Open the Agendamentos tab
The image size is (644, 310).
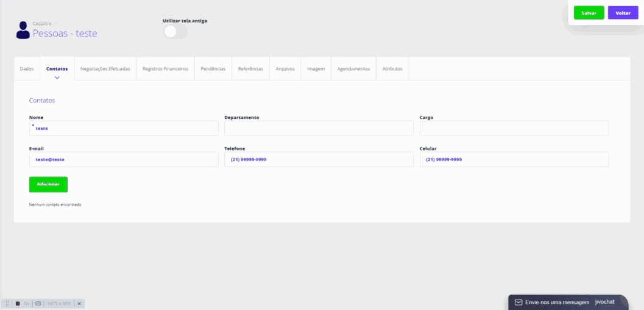(x=353, y=69)
